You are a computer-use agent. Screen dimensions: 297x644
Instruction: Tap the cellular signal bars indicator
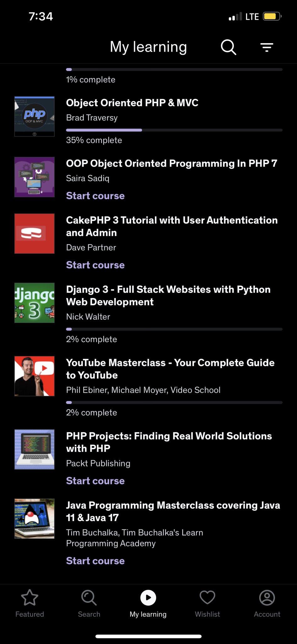tap(235, 16)
